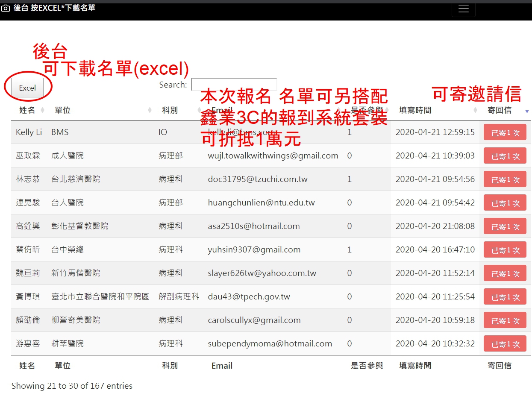Click the email yuhsin9307@gmail.com
The width and height of the screenshot is (532, 393).
[254, 249]
